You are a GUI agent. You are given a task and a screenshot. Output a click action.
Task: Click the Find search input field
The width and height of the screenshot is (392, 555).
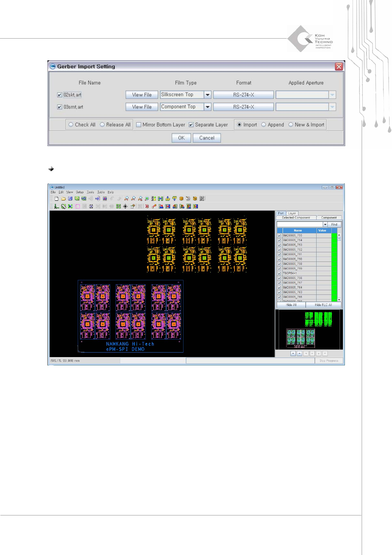300,225
